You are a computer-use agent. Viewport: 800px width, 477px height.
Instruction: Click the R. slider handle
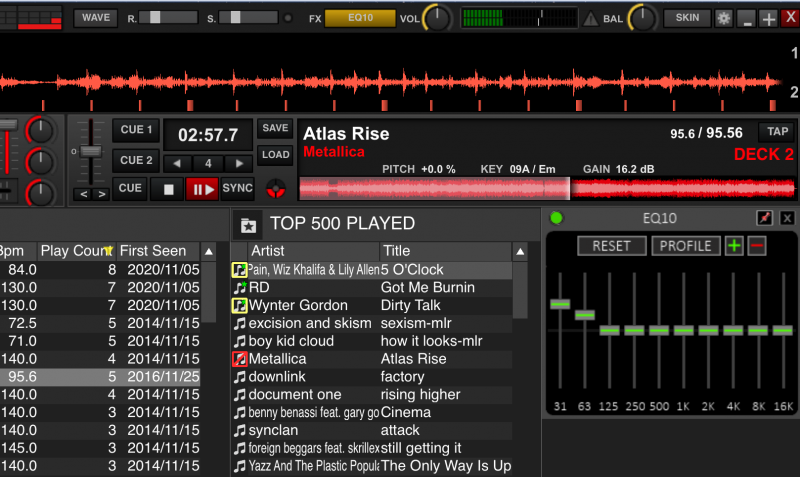155,18
